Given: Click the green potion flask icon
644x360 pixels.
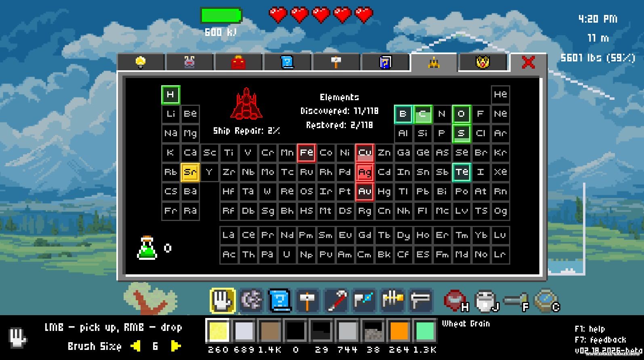Looking at the screenshot, I should (x=147, y=247).
